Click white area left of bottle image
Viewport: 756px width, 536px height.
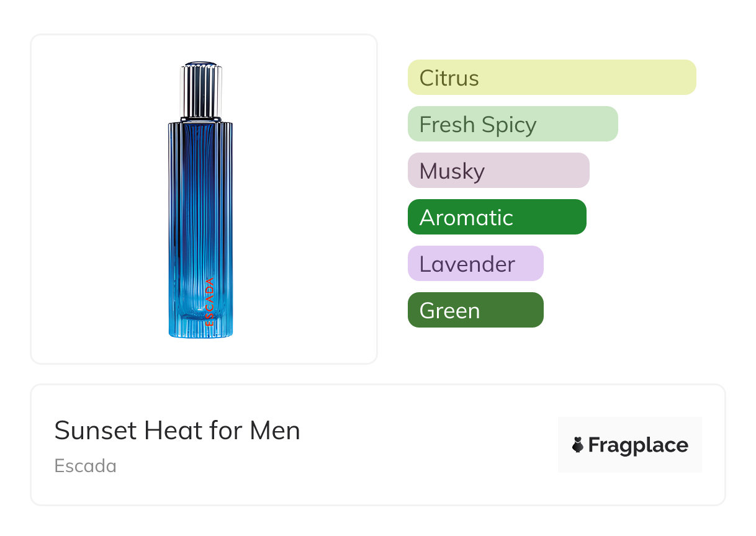coord(93,199)
